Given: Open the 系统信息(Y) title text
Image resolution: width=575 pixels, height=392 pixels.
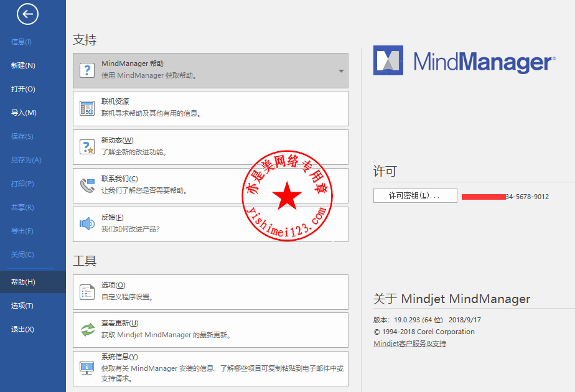Looking at the screenshot, I should [119, 357].
